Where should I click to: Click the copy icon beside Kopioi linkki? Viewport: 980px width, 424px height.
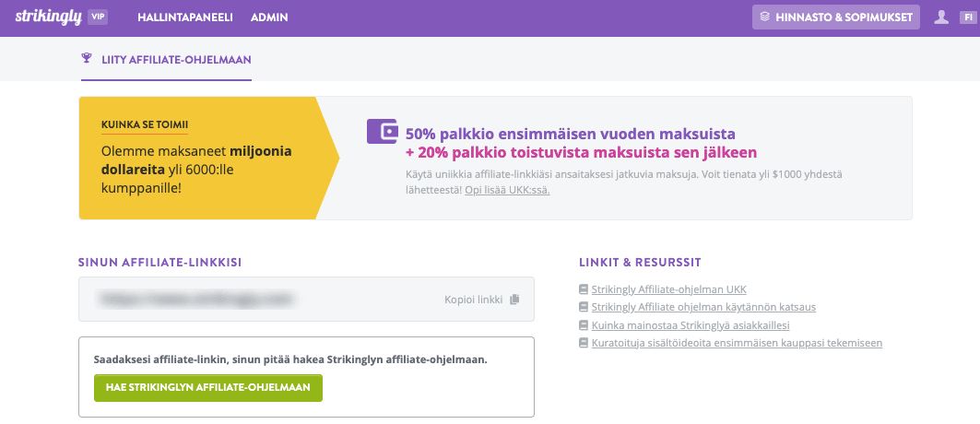[x=514, y=300]
